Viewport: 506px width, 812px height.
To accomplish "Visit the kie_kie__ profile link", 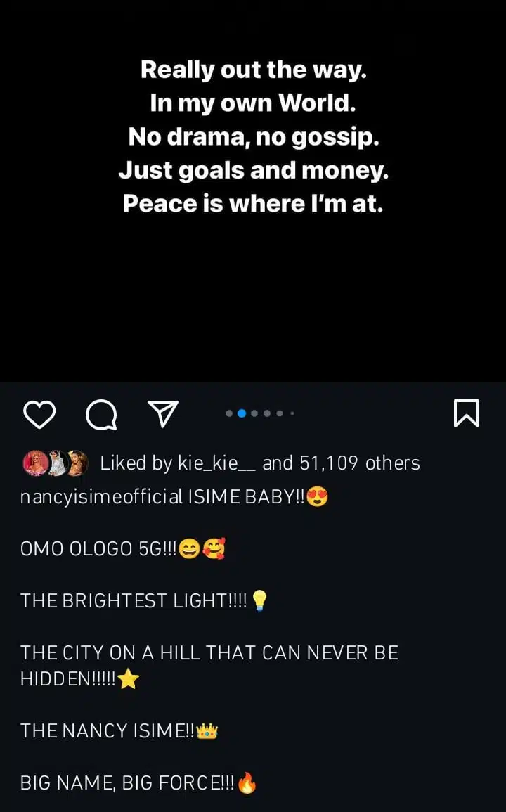I will click(x=216, y=463).
